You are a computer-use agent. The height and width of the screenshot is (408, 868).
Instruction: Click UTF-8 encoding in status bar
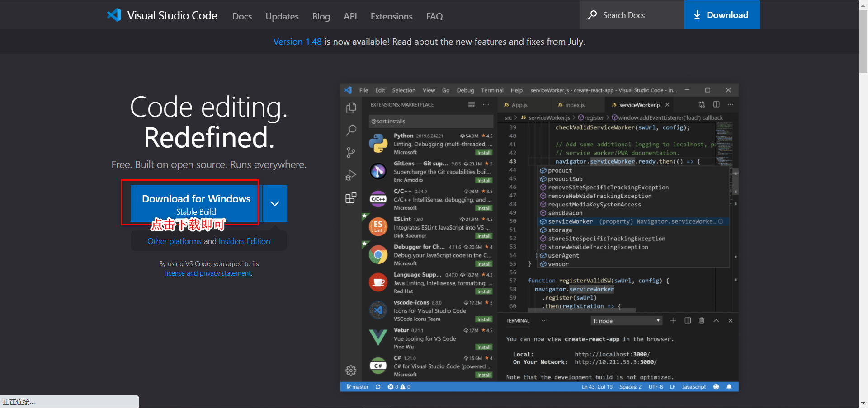pos(656,387)
